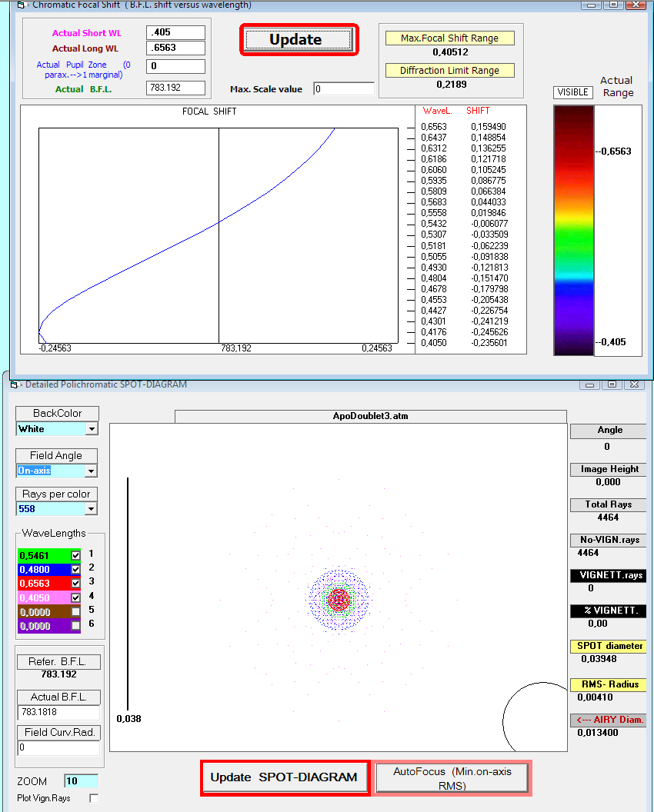Click the red 0,6563 wavelength swatch
Image resolution: width=654 pixels, height=812 pixels.
tap(44, 584)
